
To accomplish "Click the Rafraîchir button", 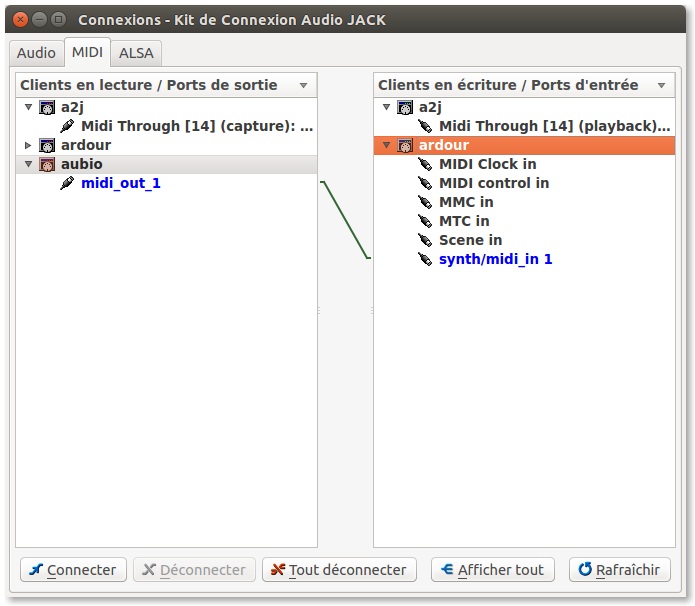I will pos(620,570).
